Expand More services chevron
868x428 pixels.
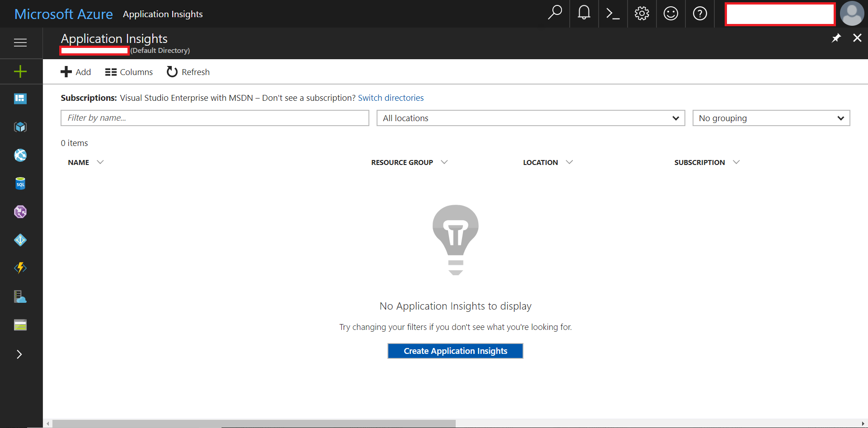19,354
